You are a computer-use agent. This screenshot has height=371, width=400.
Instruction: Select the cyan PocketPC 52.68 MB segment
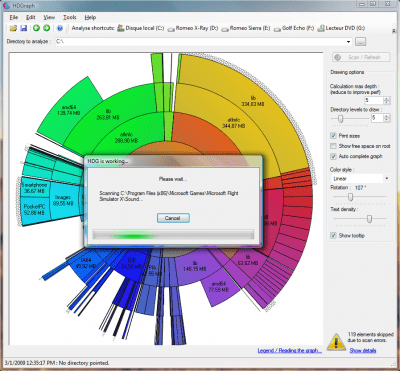coord(35,209)
